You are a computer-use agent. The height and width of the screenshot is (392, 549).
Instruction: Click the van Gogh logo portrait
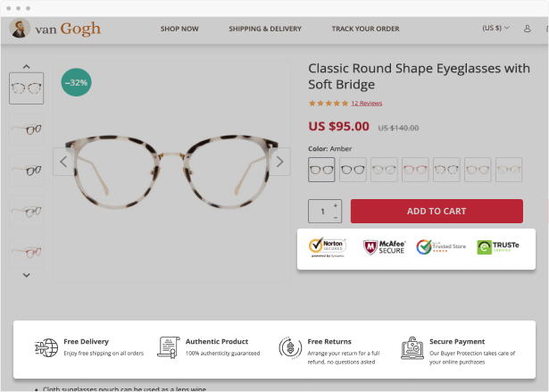[20, 28]
